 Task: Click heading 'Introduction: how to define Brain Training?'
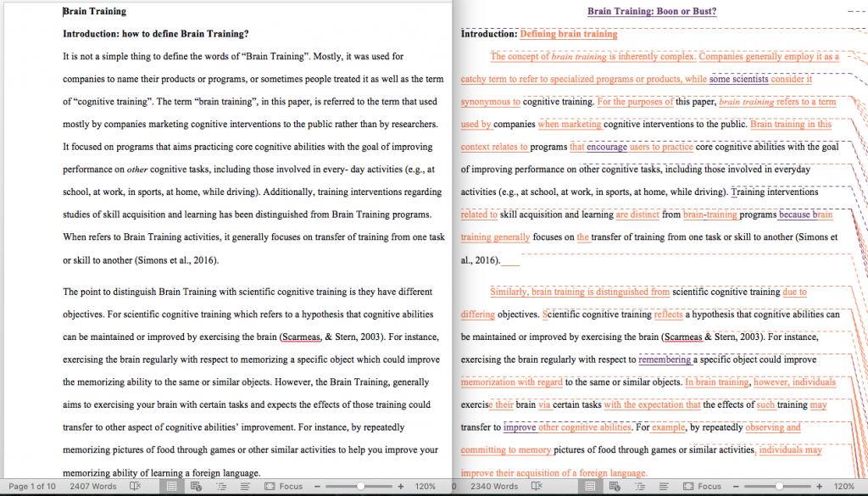(156, 34)
